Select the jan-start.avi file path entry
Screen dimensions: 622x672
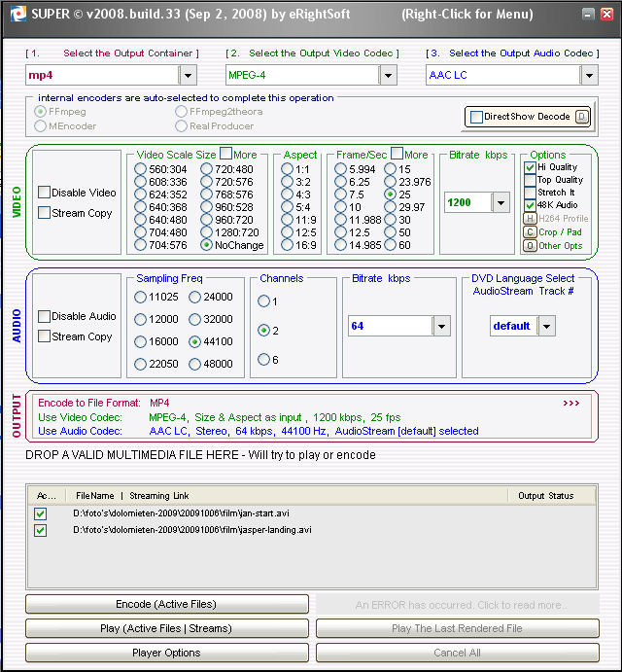click(181, 513)
